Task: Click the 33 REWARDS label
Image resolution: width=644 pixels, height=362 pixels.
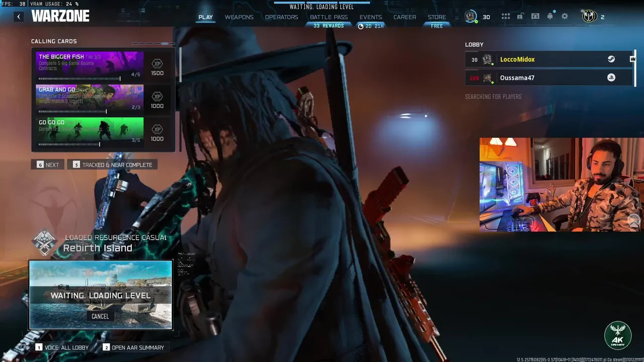Action: (x=329, y=26)
